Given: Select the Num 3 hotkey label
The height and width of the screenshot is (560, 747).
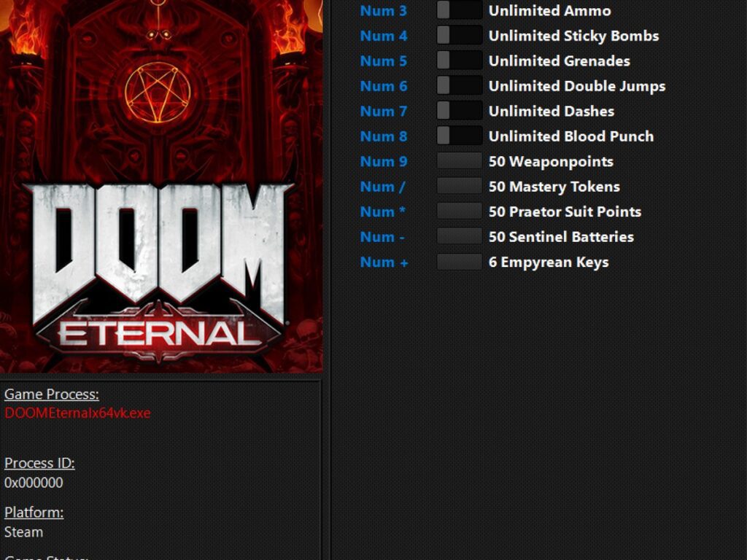Looking at the screenshot, I should click(x=384, y=10).
